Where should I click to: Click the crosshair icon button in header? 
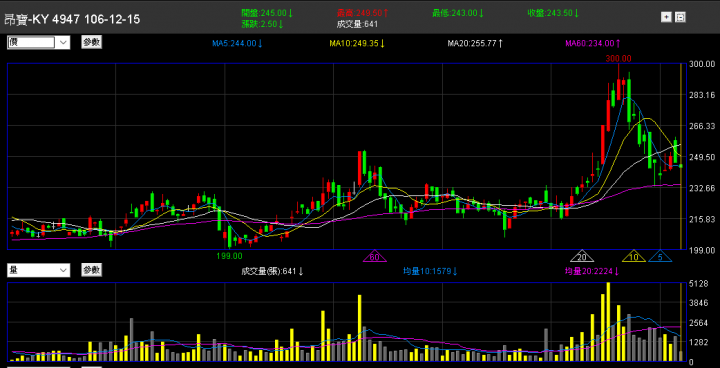pyautogui.click(x=666, y=17)
